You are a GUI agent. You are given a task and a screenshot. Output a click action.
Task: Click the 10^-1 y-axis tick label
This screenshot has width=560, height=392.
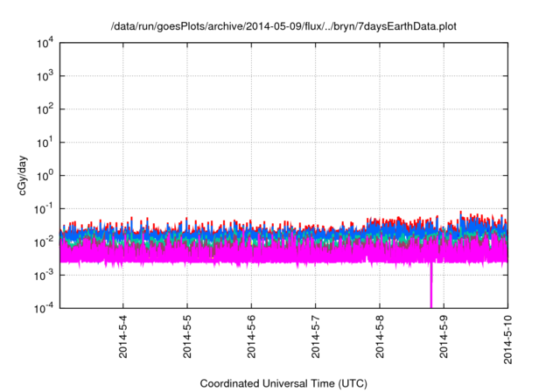[x=44, y=209]
